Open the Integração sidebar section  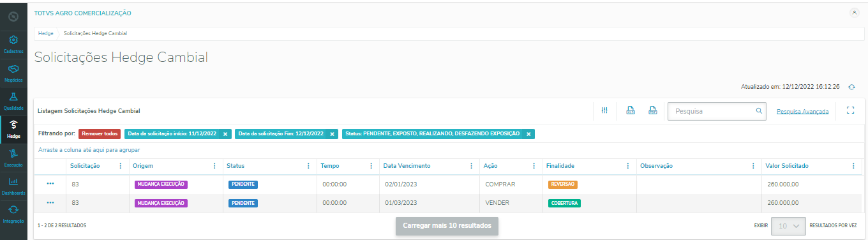(x=13, y=214)
